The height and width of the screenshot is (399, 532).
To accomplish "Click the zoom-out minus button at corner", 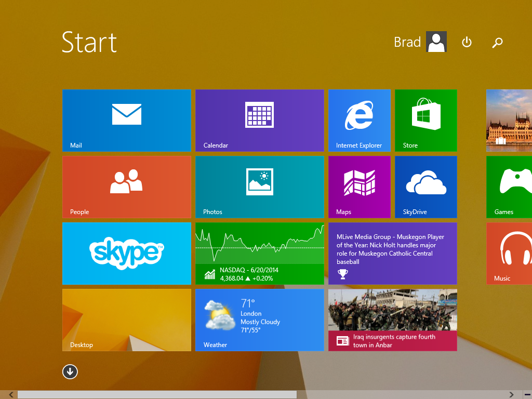I will [528, 395].
